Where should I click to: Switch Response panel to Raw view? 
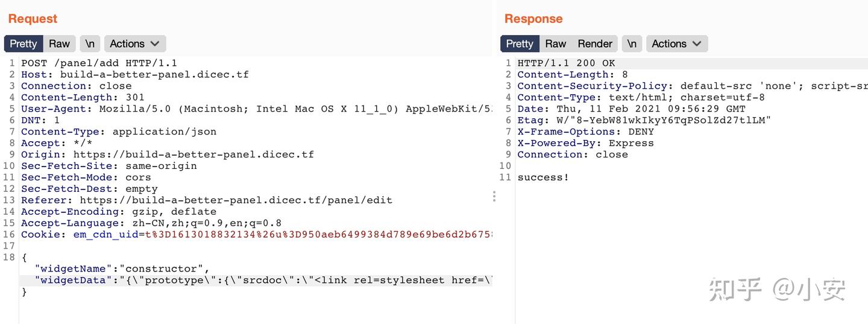click(x=555, y=43)
